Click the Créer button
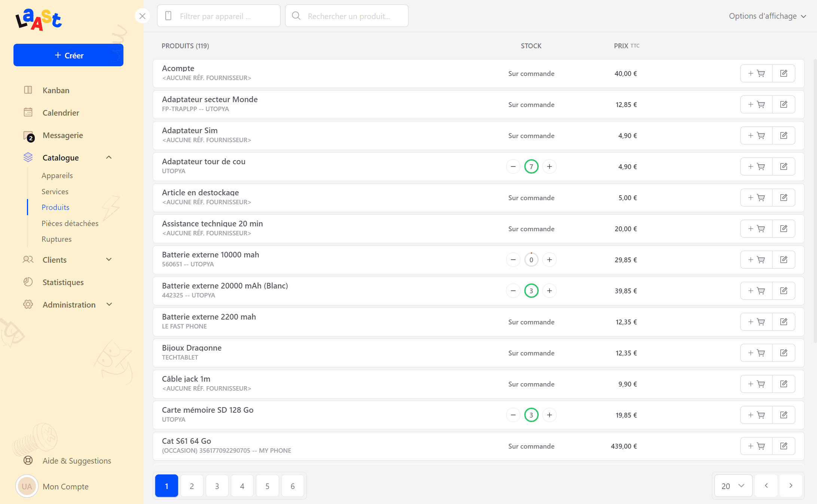This screenshot has height=504, width=817. 68,55
